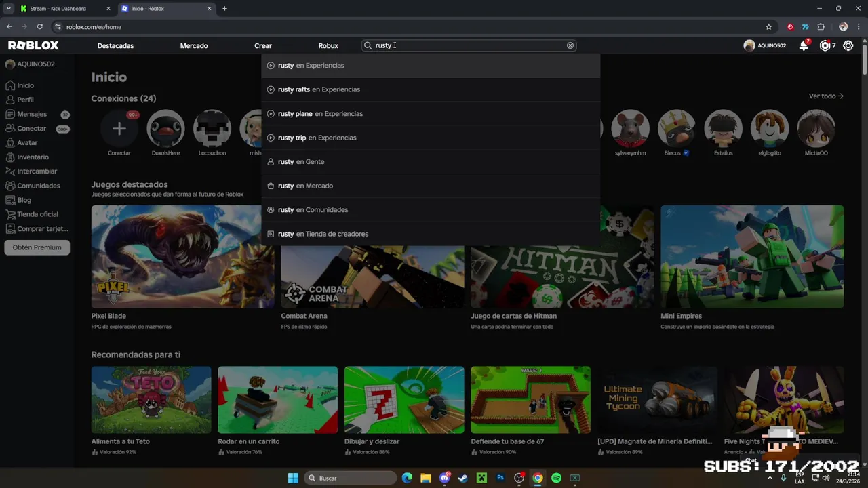Image resolution: width=868 pixels, height=488 pixels.
Task: Open Steam from the taskbar
Action: pos(463,478)
